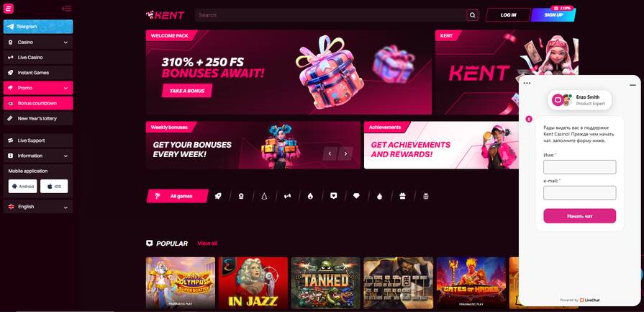Select the diamond category icon

(x=356, y=196)
